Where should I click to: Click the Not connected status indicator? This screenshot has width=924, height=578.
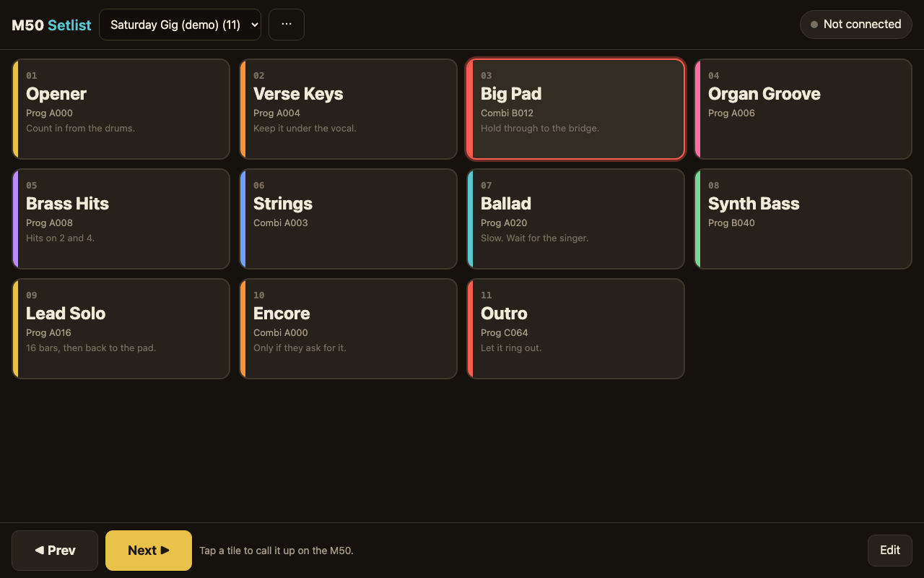[x=856, y=25]
